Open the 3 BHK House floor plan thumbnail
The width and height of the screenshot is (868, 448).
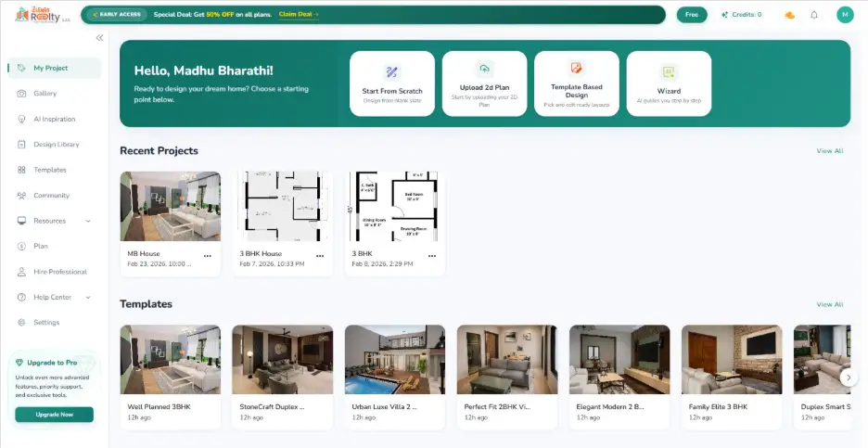pyautogui.click(x=282, y=206)
